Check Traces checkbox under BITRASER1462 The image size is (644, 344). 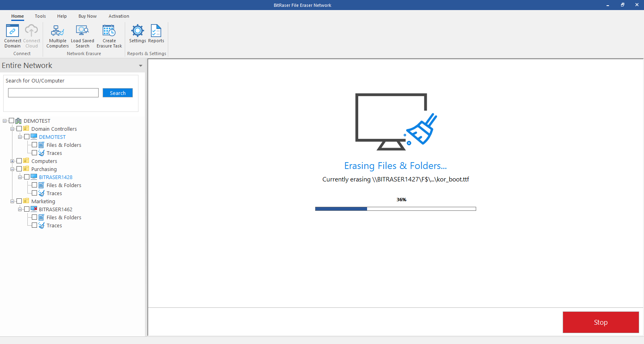tap(34, 225)
